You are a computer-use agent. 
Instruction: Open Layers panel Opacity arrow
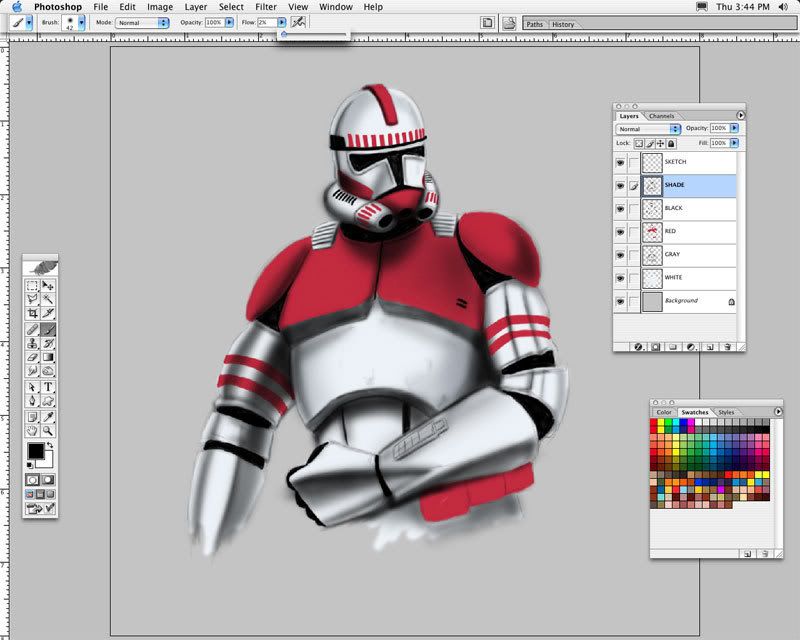click(734, 128)
